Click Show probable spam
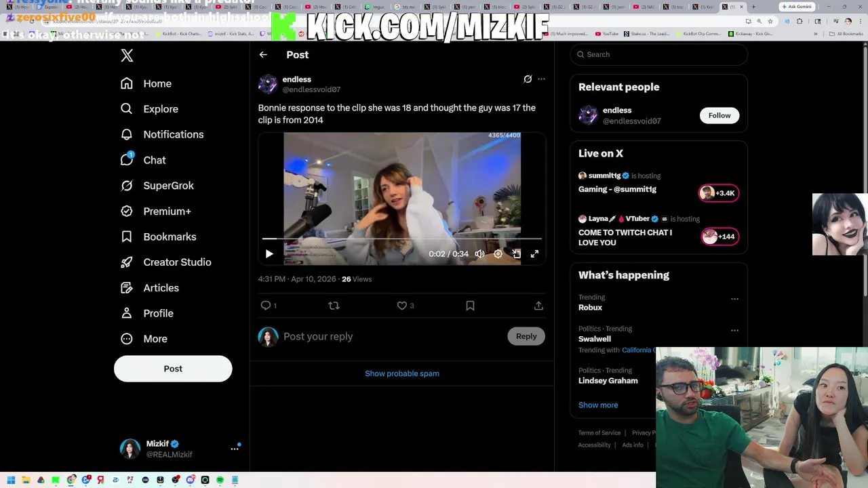This screenshot has width=868, height=488. 402,373
